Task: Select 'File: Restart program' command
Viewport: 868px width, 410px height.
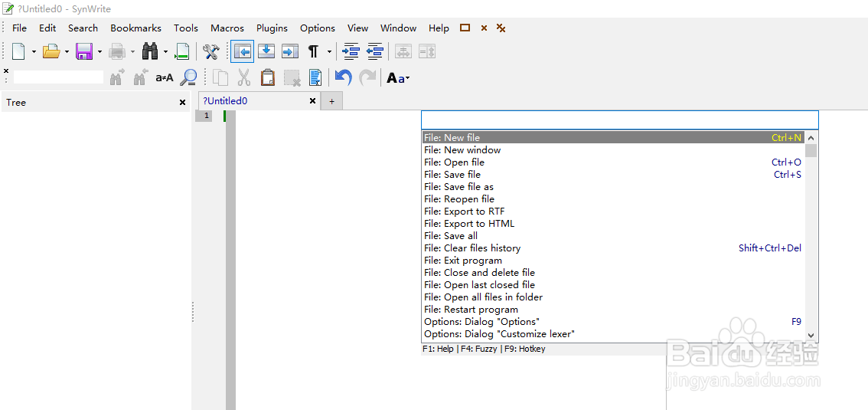Action: tap(613, 309)
